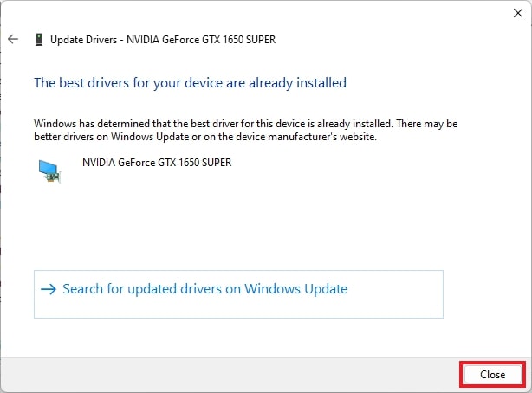Image resolution: width=532 pixels, height=393 pixels.
Task: Click the blue "best drivers already installed" heading
Action: [x=190, y=83]
